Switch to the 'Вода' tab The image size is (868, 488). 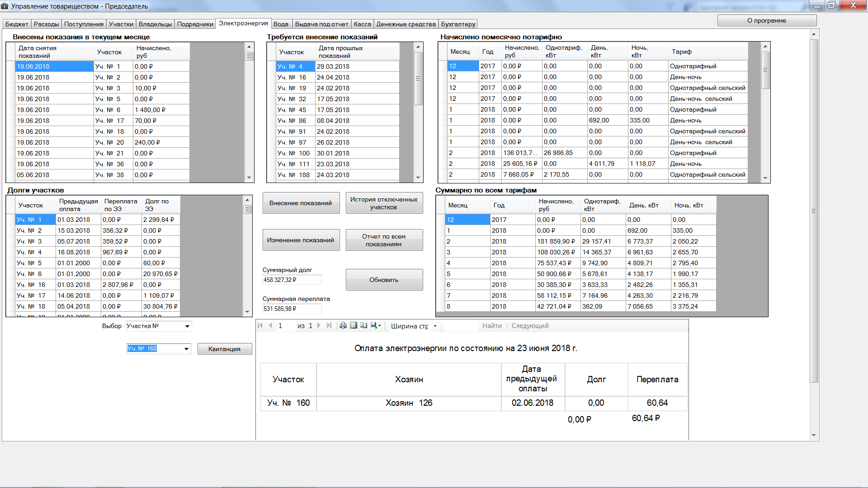click(x=281, y=24)
